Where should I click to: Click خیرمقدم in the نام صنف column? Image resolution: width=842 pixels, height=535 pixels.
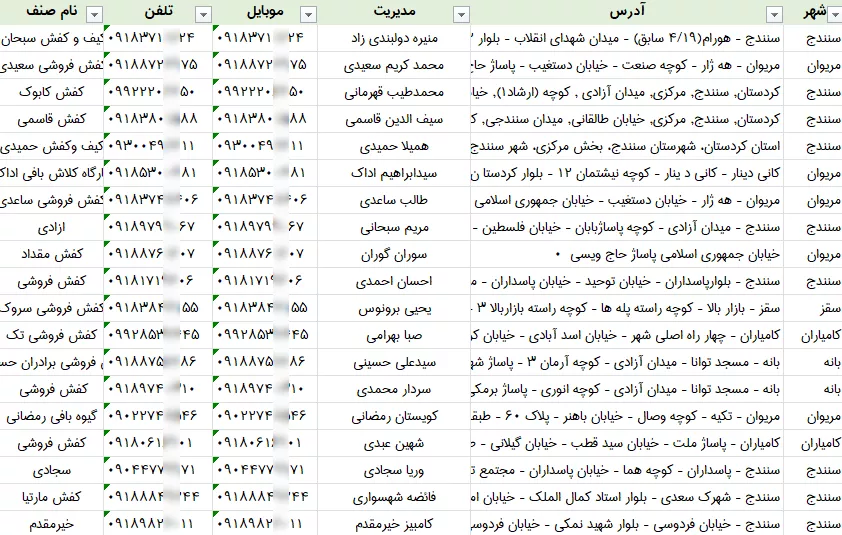click(52, 524)
